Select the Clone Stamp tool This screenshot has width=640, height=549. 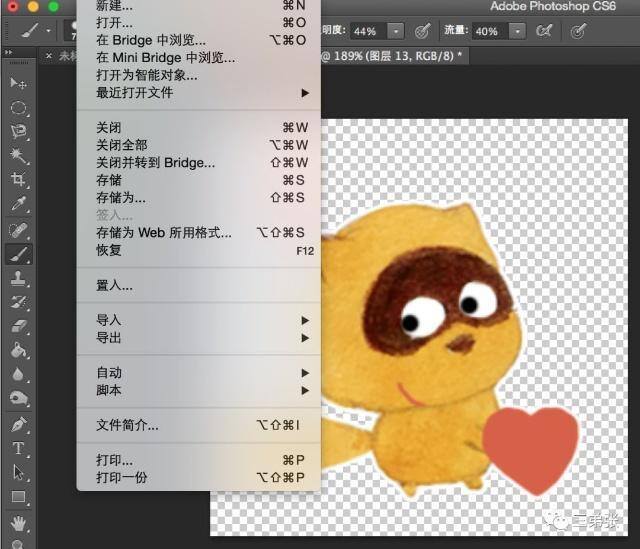click(18, 279)
